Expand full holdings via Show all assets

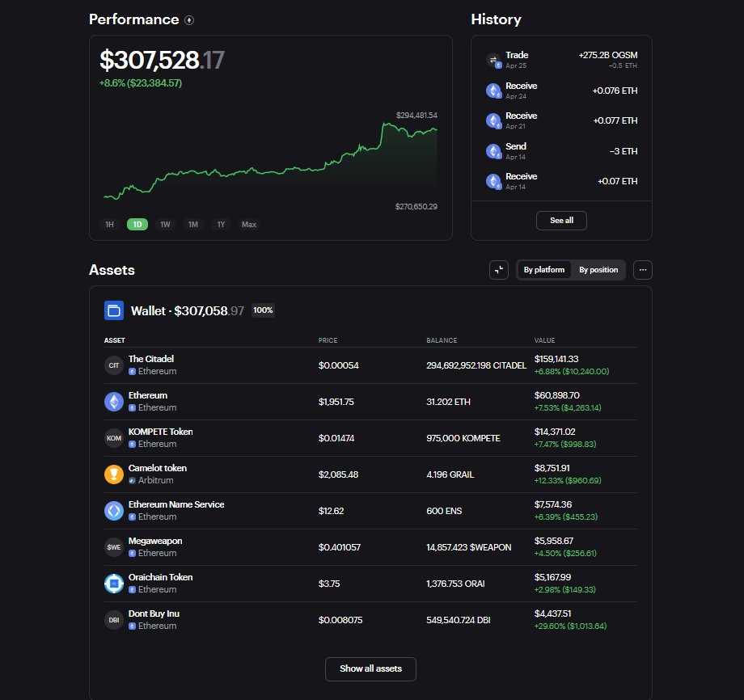click(x=370, y=669)
